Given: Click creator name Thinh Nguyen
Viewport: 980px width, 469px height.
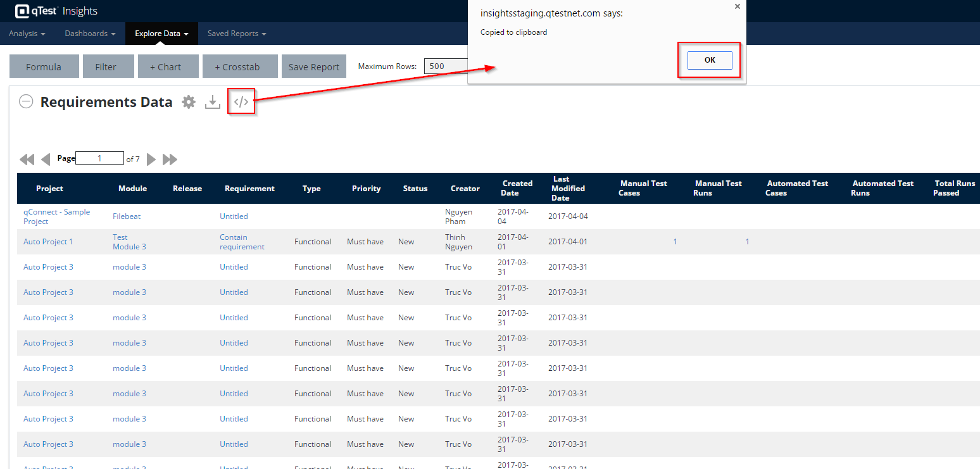Looking at the screenshot, I should (459, 242).
